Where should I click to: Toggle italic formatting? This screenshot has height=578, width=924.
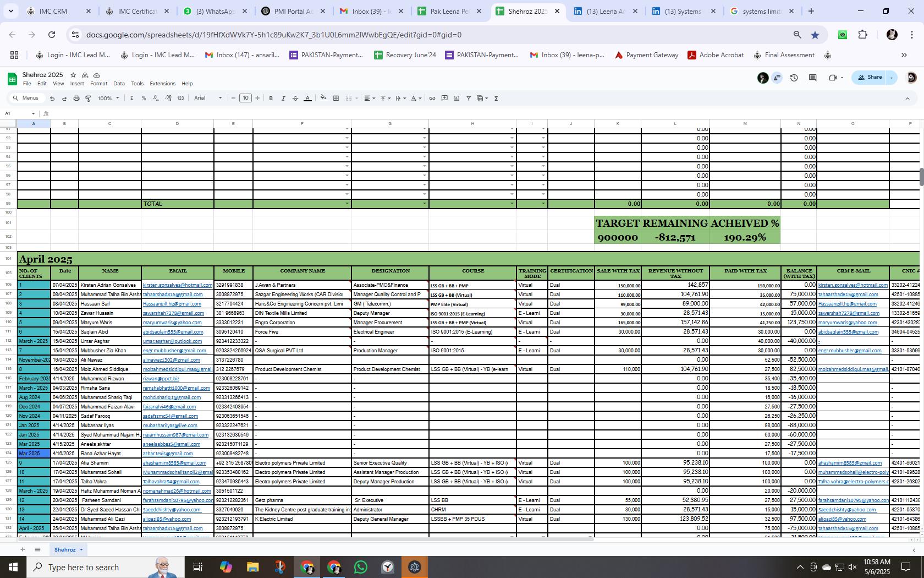pyautogui.click(x=283, y=99)
